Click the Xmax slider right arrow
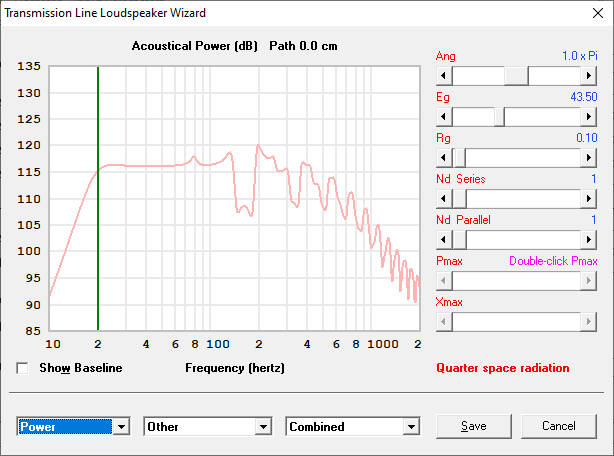This screenshot has width=614, height=456. [x=589, y=322]
